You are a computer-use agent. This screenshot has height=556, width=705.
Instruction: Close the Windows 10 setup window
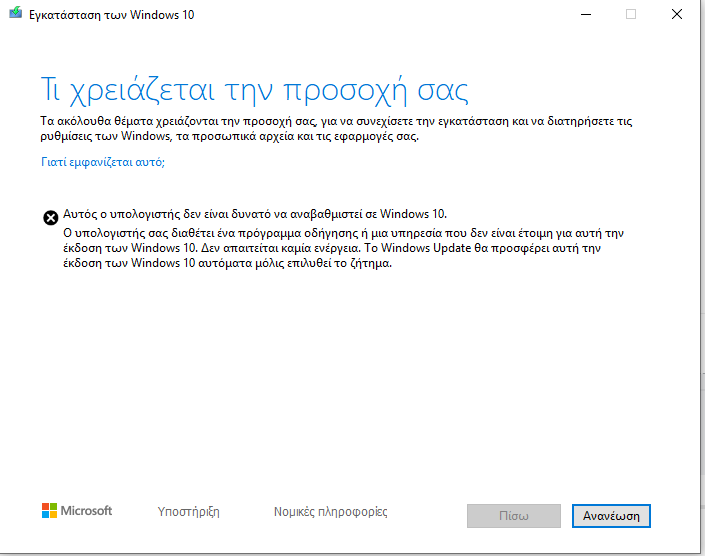677,14
